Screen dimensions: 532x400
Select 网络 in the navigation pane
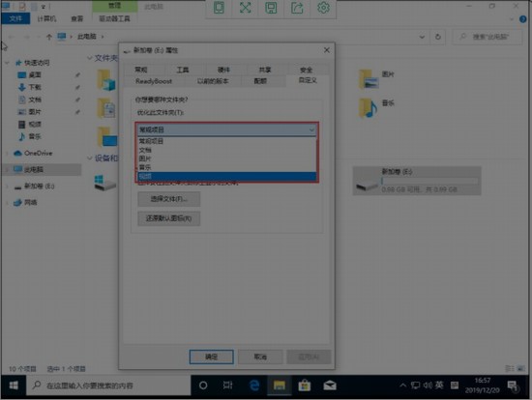[31, 203]
